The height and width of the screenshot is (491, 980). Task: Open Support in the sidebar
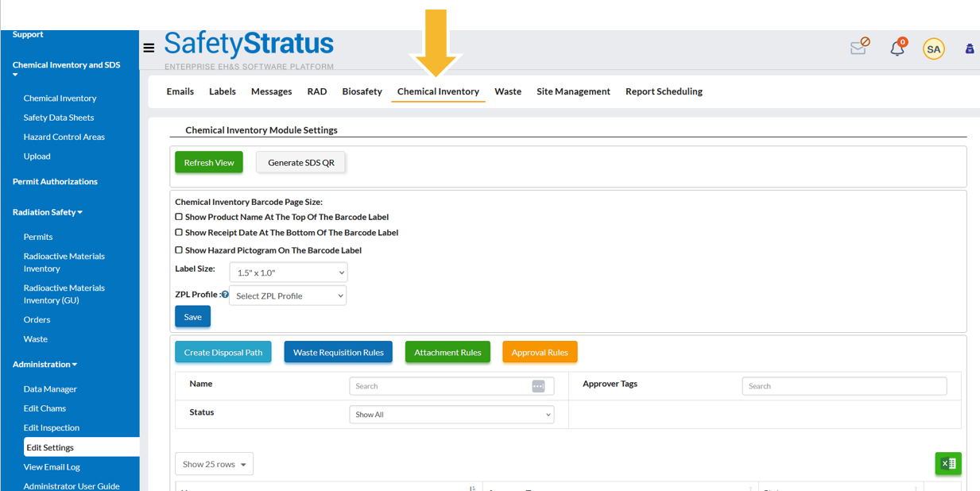[28, 34]
